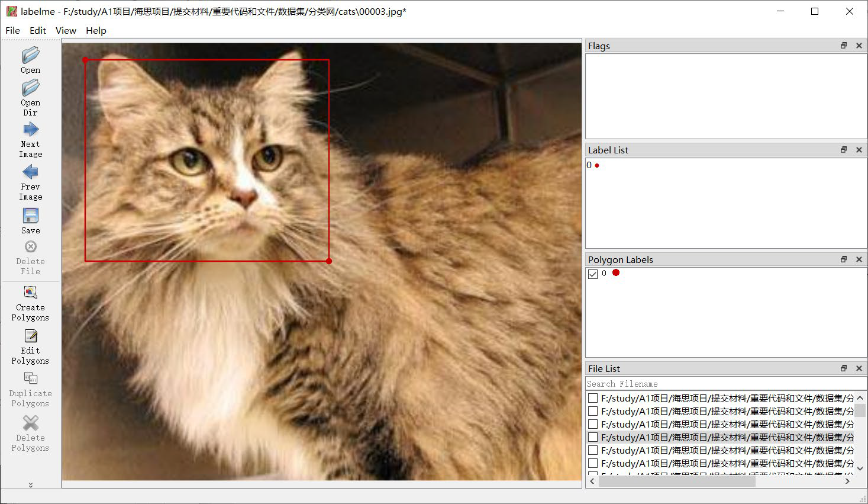Screen dimensions: 868x504
Task: Click the File List scroll-up arrow
Action: point(860,398)
